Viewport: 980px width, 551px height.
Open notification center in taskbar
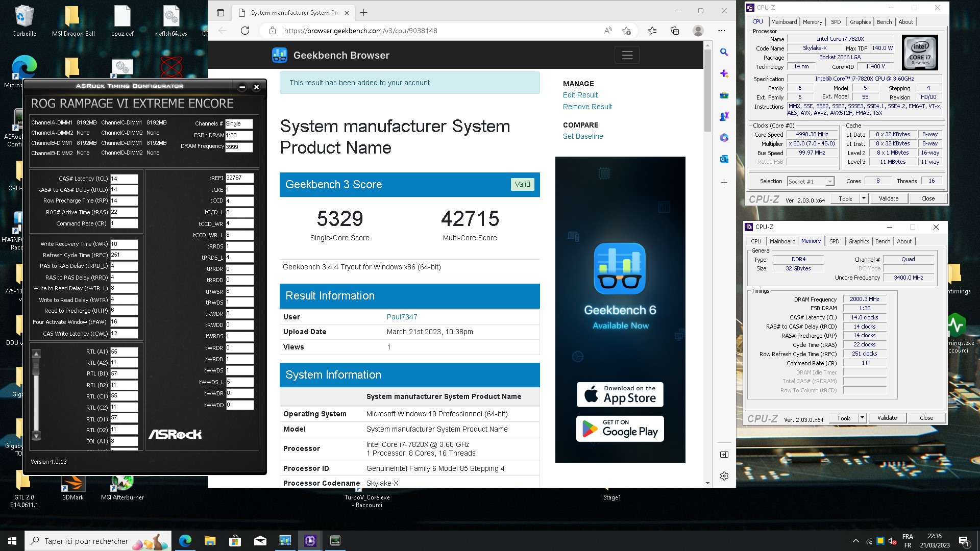tap(964, 541)
